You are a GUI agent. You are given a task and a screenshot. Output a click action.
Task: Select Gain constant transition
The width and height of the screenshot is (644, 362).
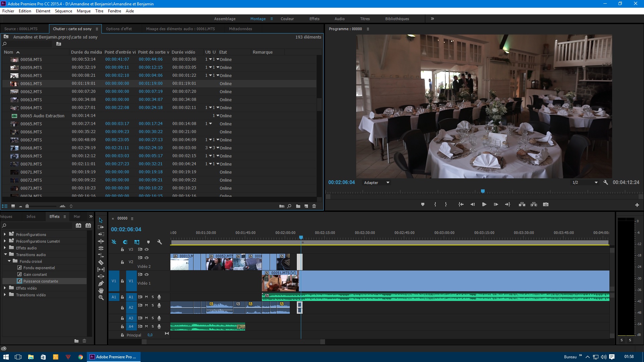35,275
